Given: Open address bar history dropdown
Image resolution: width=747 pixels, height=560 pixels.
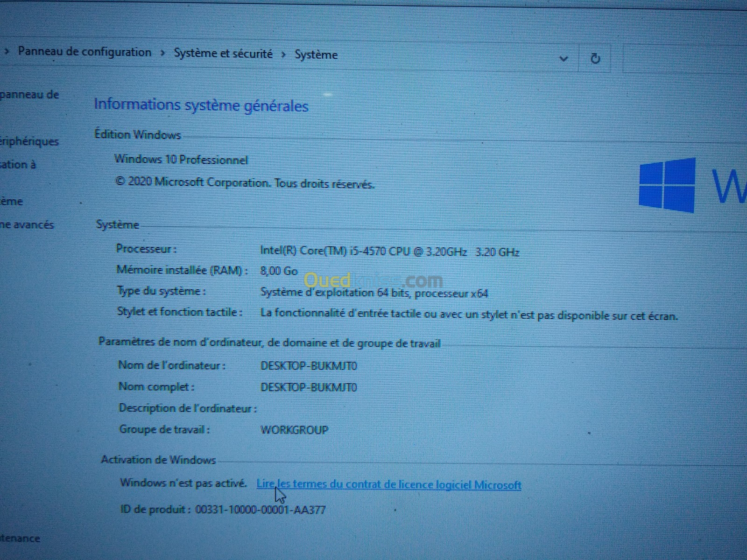Looking at the screenshot, I should (x=564, y=58).
